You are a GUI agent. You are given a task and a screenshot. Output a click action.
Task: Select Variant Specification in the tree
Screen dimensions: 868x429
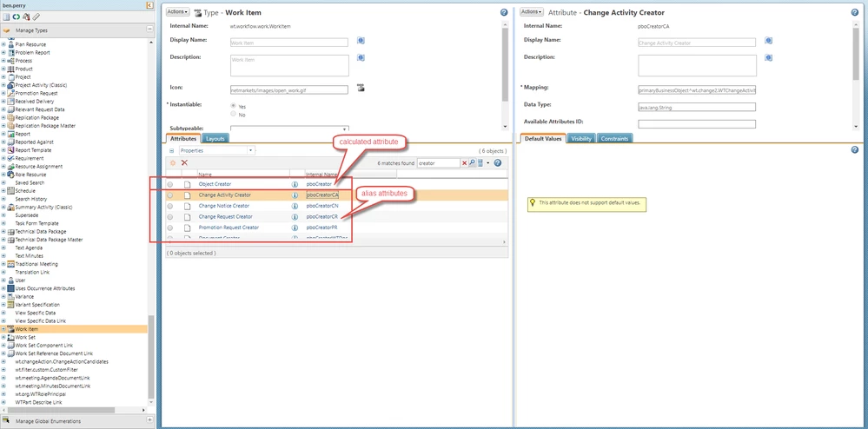tap(37, 305)
